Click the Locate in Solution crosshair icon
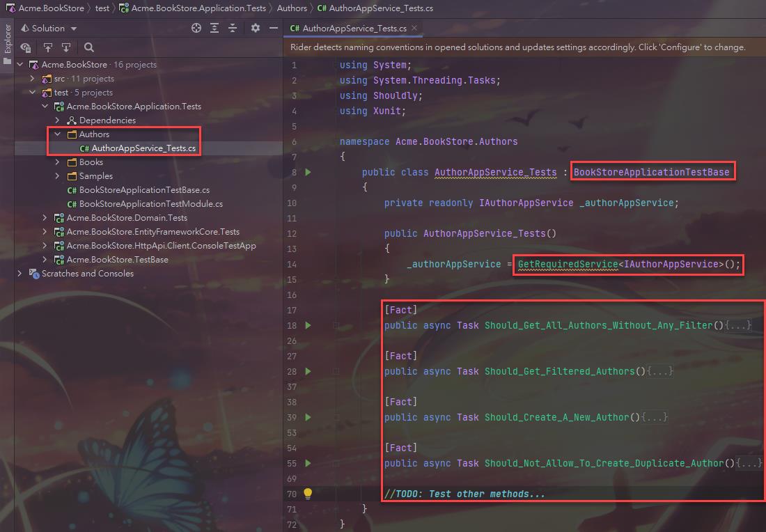The width and height of the screenshot is (766, 532). 196,28
